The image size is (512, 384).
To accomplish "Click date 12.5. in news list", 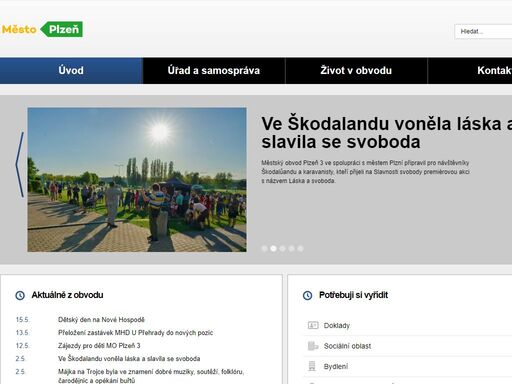I will 22,346.
